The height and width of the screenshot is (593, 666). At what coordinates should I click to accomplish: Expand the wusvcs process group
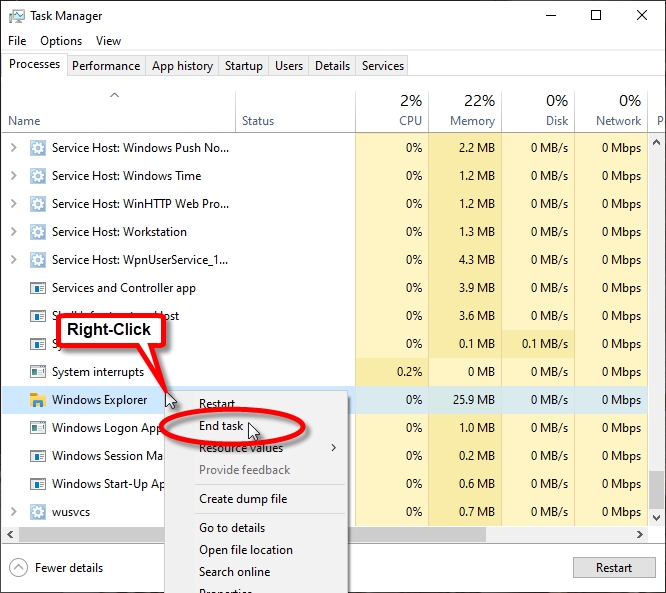(14, 512)
